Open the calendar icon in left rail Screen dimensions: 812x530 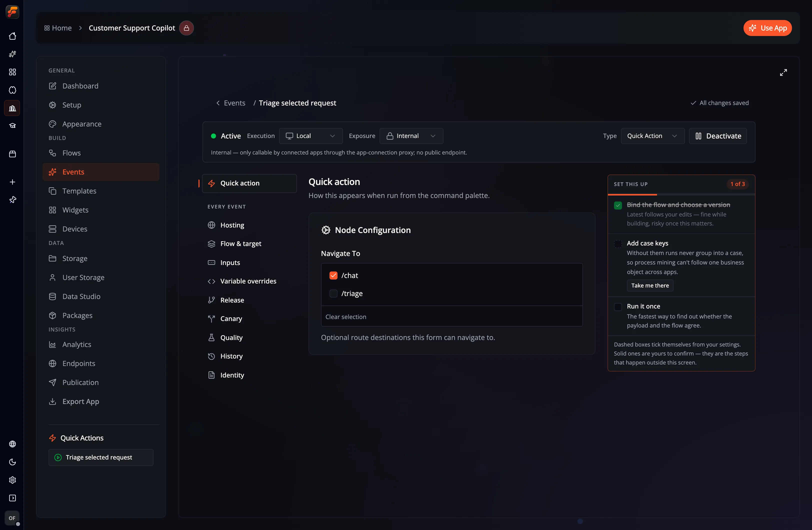(12, 154)
